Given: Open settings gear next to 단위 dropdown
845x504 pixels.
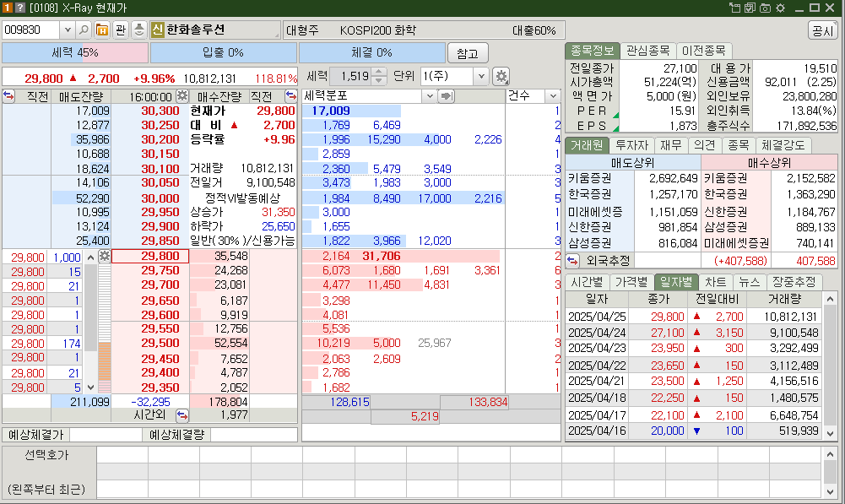Looking at the screenshot, I should (501, 77).
